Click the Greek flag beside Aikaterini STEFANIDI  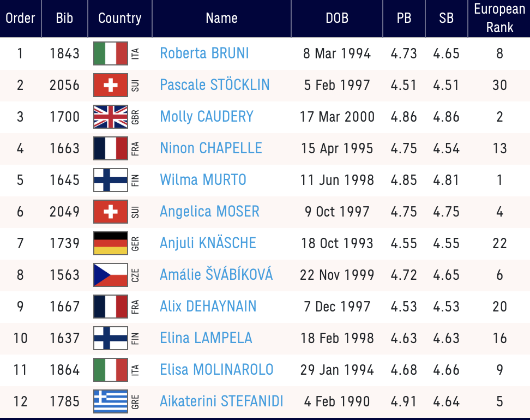(x=111, y=401)
